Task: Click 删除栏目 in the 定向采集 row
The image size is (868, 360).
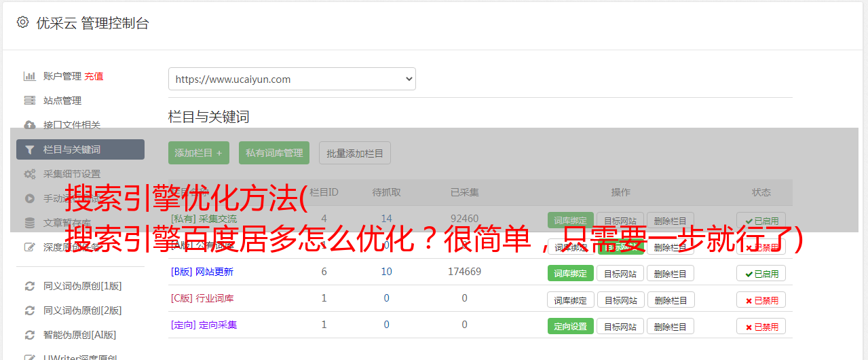Action: [x=671, y=326]
